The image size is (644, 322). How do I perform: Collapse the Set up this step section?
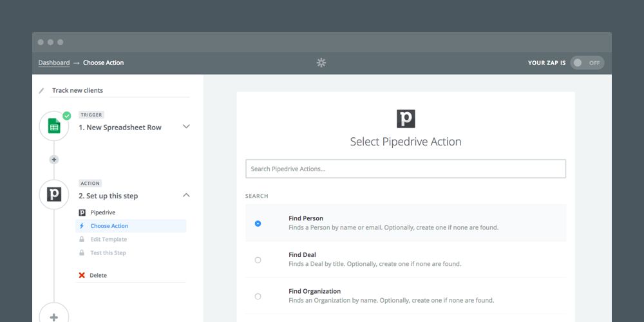click(186, 195)
